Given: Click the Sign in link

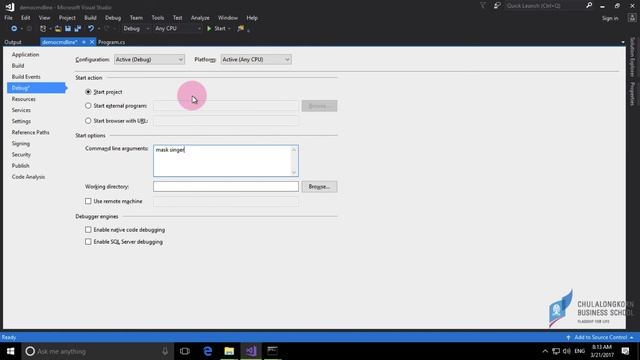Looking at the screenshot, I should [x=610, y=18].
